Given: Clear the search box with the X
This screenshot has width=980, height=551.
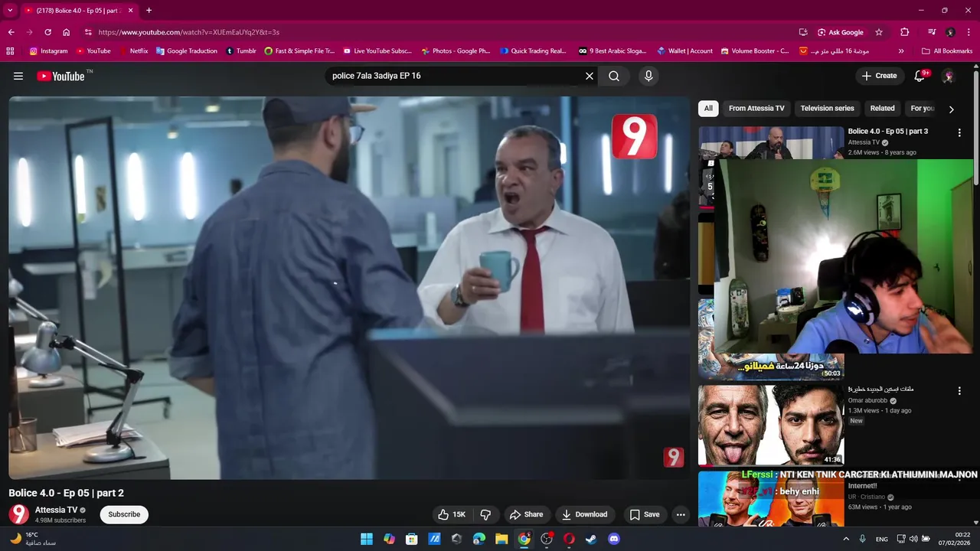Looking at the screenshot, I should pos(590,76).
